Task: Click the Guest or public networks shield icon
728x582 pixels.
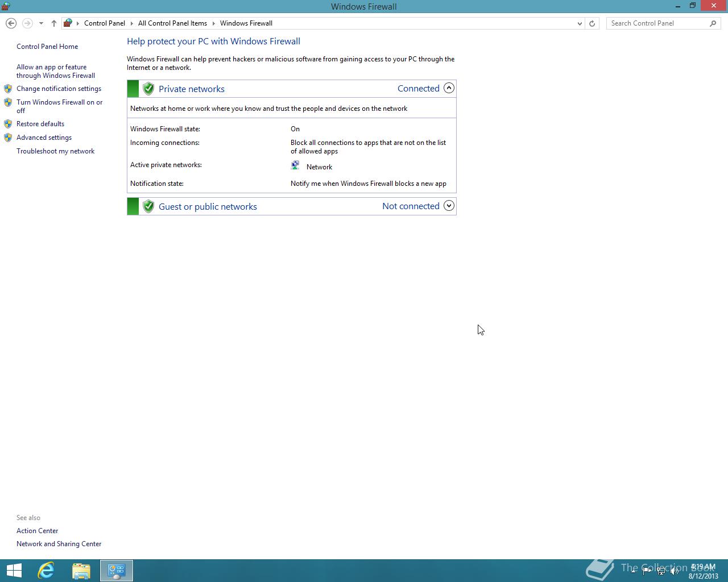Action: click(148, 206)
